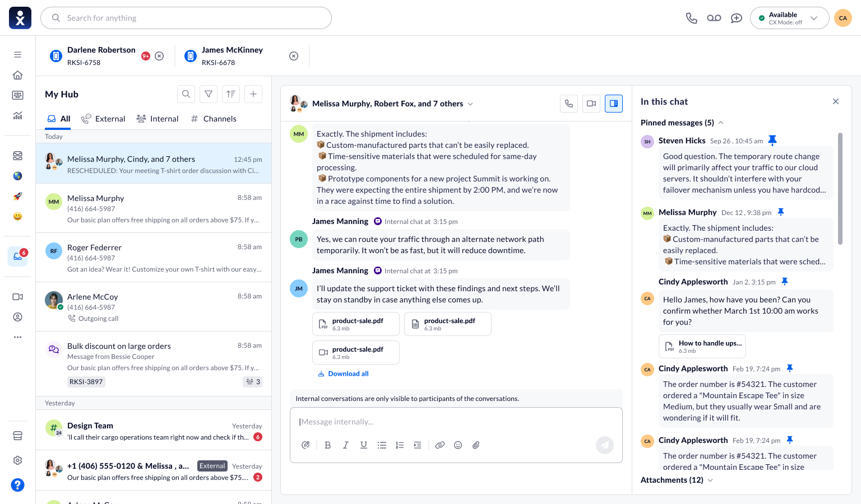Insert numbered list in message editor
This screenshot has width=861, height=504.
tap(400, 445)
